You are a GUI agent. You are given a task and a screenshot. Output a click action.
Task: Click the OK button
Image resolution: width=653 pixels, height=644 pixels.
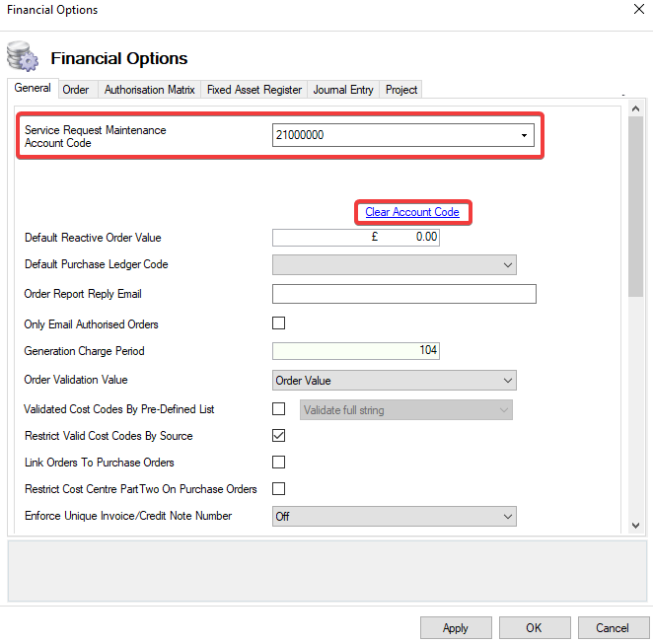coord(534,628)
